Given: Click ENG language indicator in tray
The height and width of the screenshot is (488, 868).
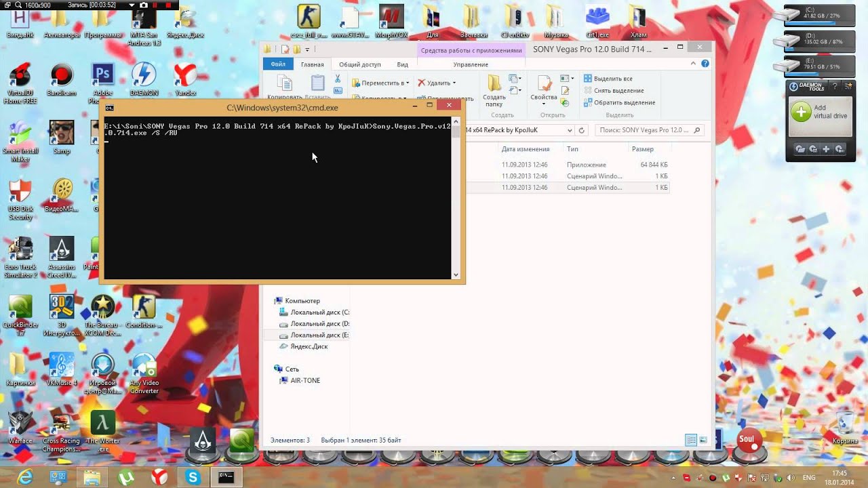Looking at the screenshot, I should (x=808, y=477).
